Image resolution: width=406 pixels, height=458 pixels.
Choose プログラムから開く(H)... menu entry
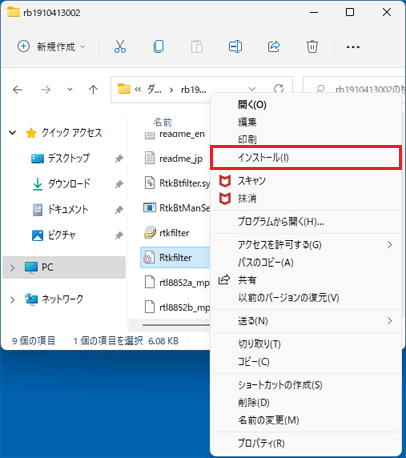306,221
